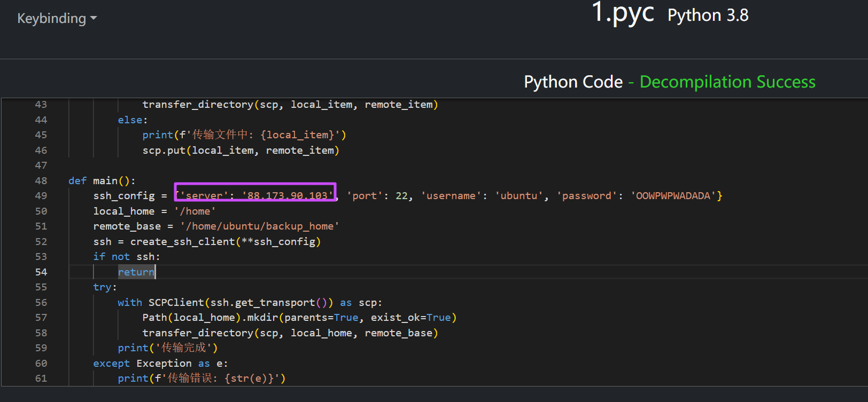
Task: Click line number 61 in the gutter
Action: 41,379
